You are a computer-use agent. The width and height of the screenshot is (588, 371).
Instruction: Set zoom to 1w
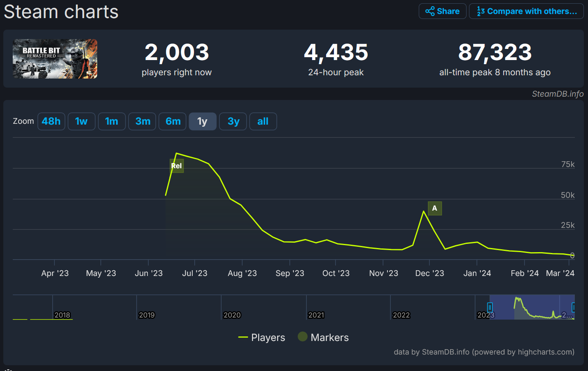[x=82, y=121]
